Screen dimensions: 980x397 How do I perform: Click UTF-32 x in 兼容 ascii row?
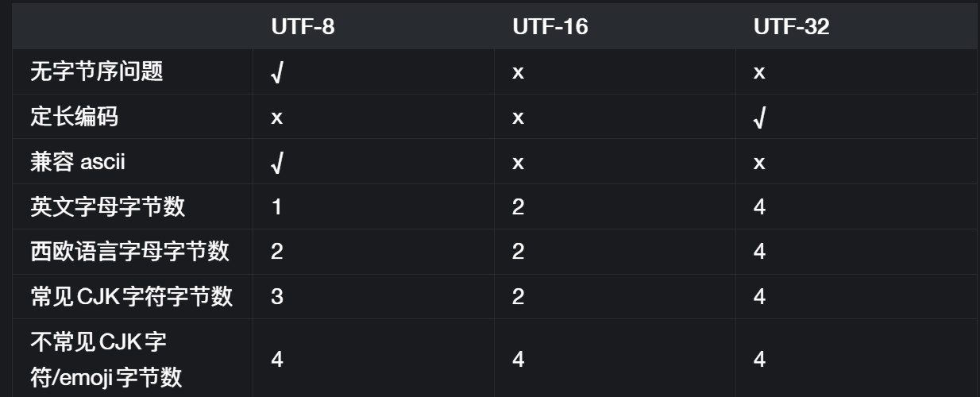click(759, 164)
